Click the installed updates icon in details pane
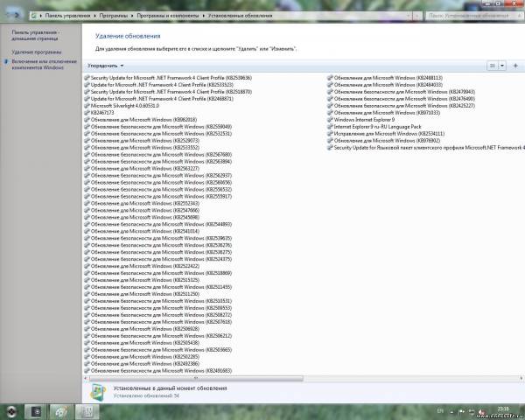The width and height of the screenshot is (525, 420). (x=98, y=392)
